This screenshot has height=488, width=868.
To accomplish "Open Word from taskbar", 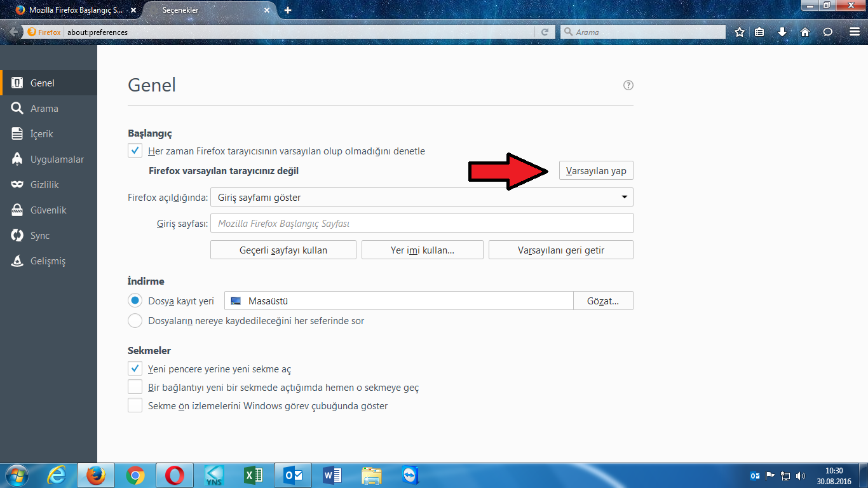I will click(332, 475).
